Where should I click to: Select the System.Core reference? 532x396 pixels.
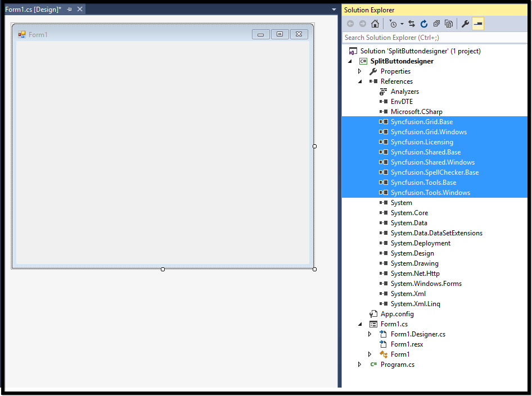click(x=409, y=213)
